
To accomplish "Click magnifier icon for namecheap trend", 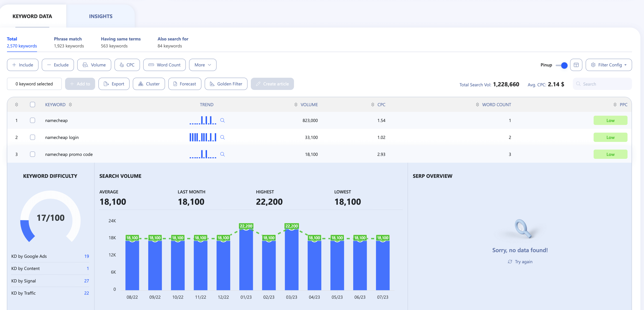I will (222, 120).
